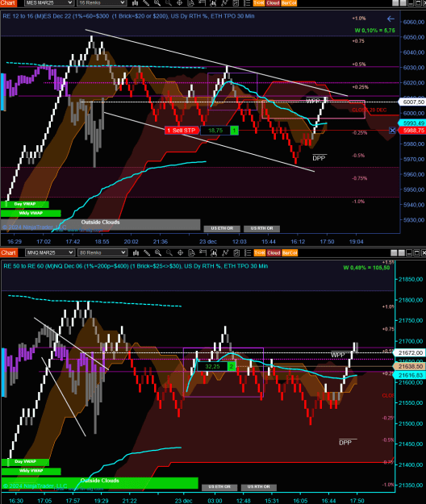Image resolution: width=426 pixels, height=504 pixels.
Task: Open bar type icon in MNQ chart toolbar
Action: pyautogui.click(x=136, y=253)
